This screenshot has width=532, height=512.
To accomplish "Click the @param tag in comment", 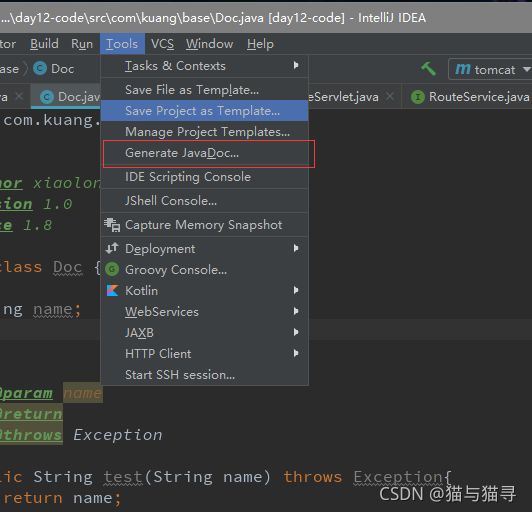I will (26, 393).
